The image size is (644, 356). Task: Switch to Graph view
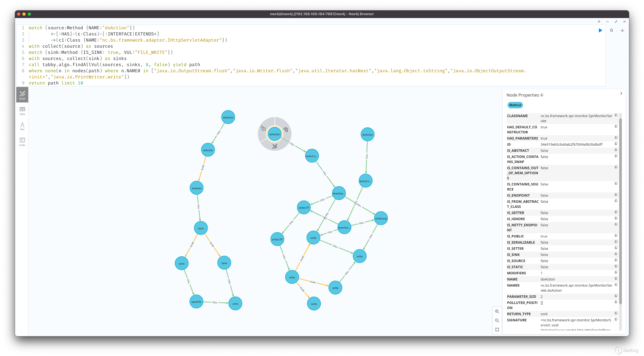(x=22, y=95)
